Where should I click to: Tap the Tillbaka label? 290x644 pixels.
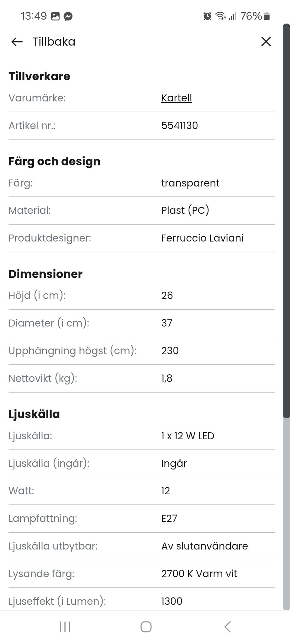tap(54, 42)
